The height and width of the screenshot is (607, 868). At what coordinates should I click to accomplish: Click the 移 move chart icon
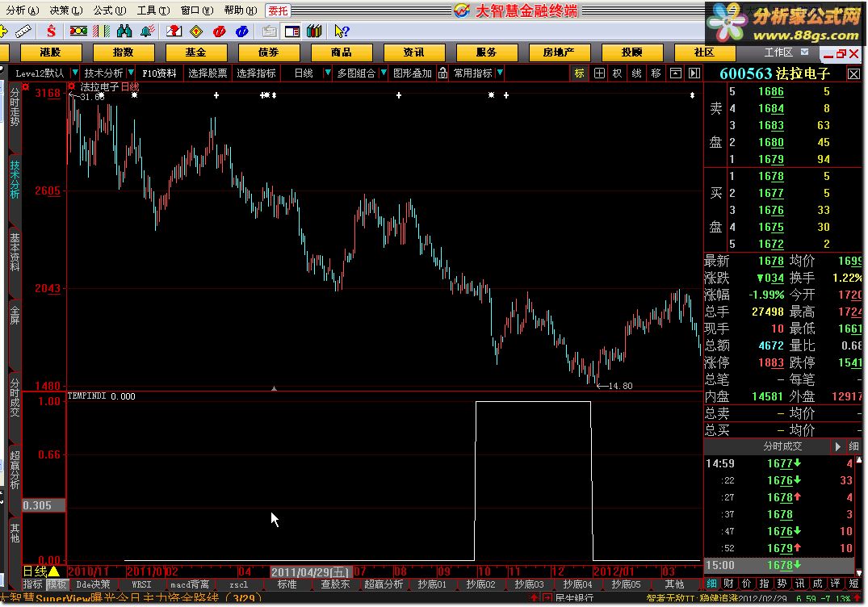tap(656, 73)
